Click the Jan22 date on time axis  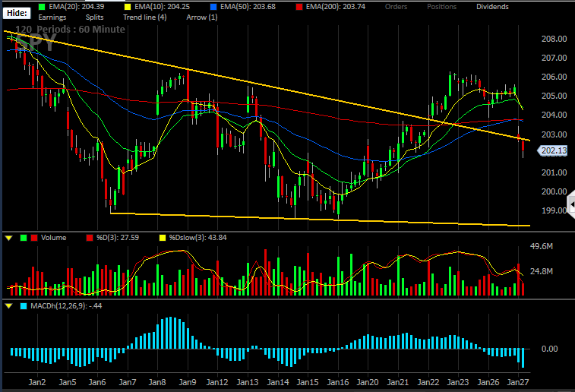click(428, 382)
